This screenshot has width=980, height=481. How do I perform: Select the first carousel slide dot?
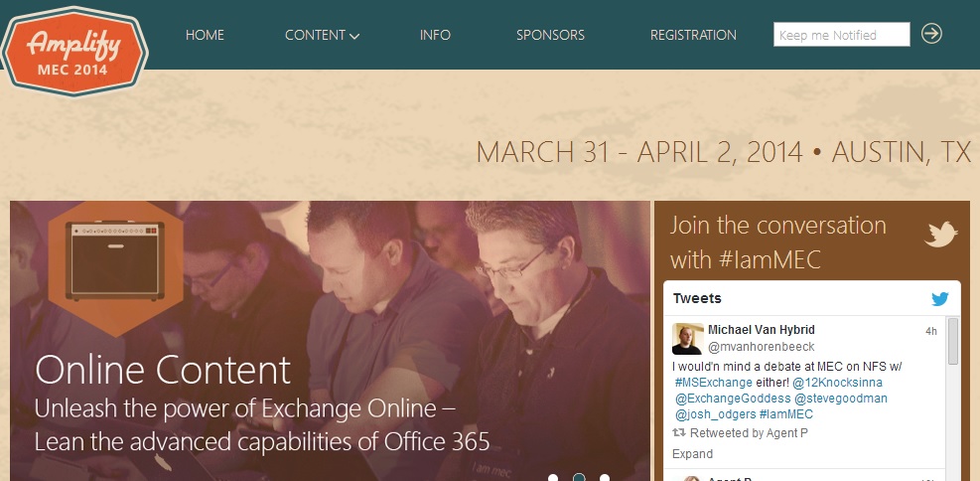click(x=552, y=478)
